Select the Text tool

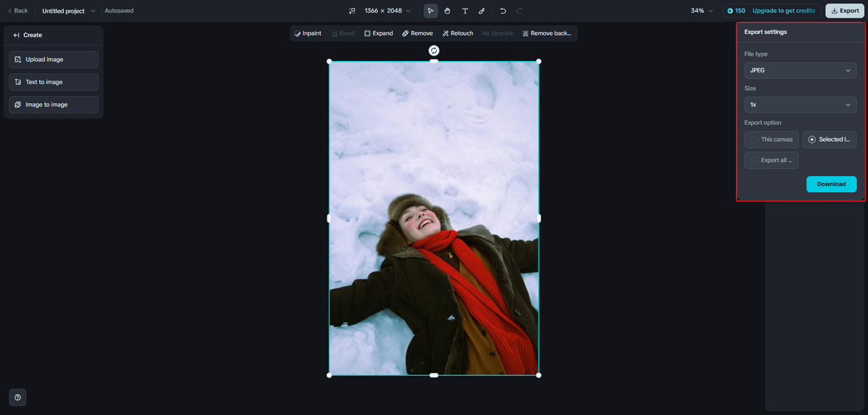pyautogui.click(x=465, y=11)
